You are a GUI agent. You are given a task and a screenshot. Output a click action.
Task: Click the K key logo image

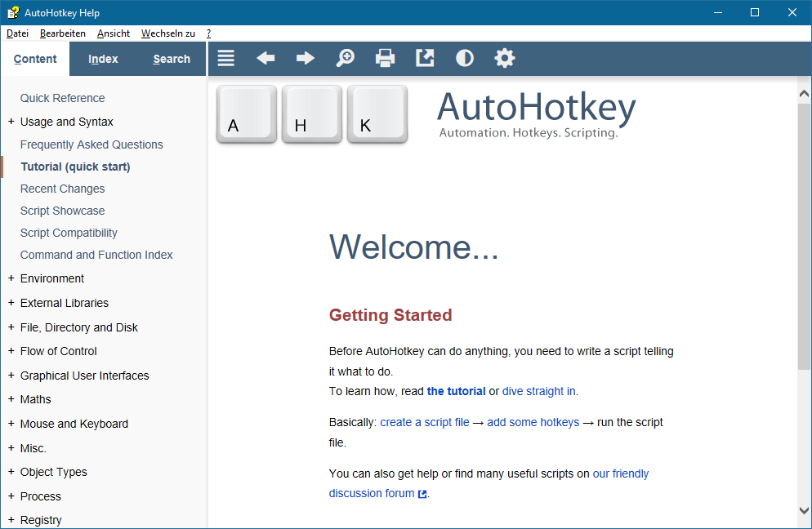(377, 114)
